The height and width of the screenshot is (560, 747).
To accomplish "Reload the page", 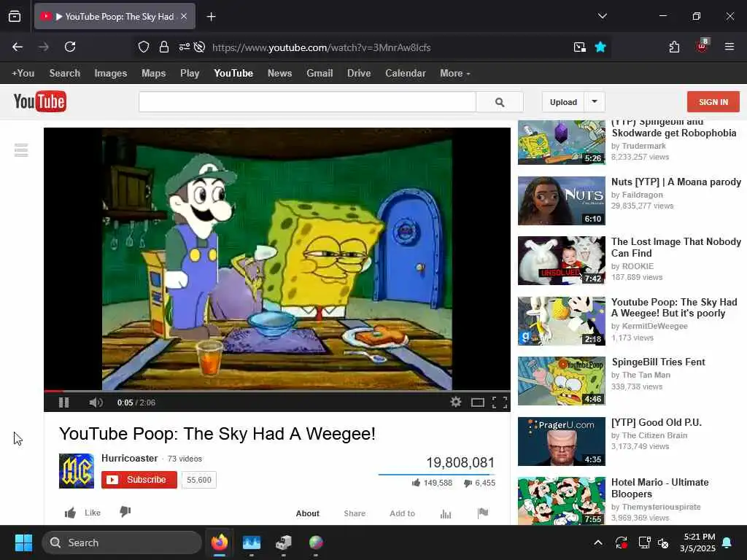I will (70, 47).
